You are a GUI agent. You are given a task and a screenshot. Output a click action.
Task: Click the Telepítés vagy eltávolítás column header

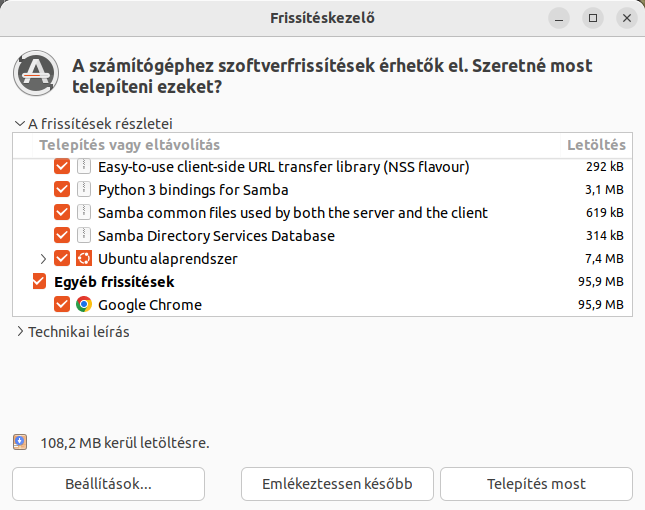click(129, 145)
